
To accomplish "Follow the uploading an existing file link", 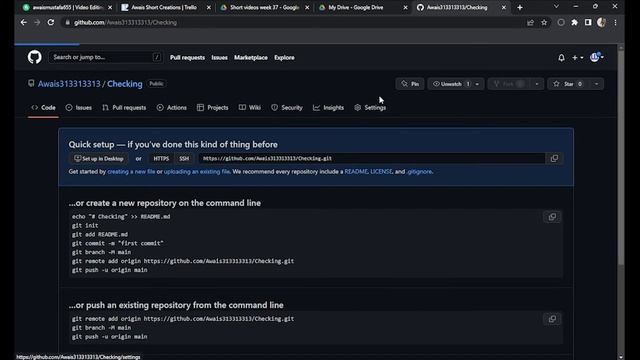I will pos(197,172).
